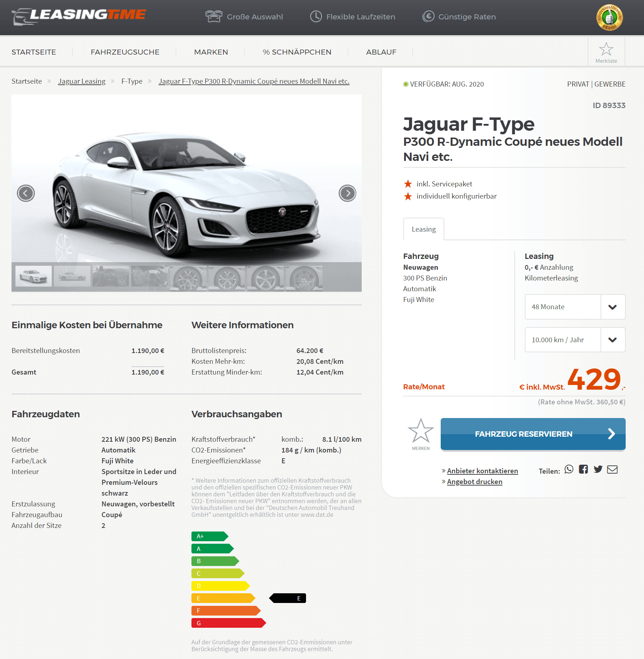Share on Twitter icon
The width and height of the screenshot is (644, 659).
tap(598, 469)
